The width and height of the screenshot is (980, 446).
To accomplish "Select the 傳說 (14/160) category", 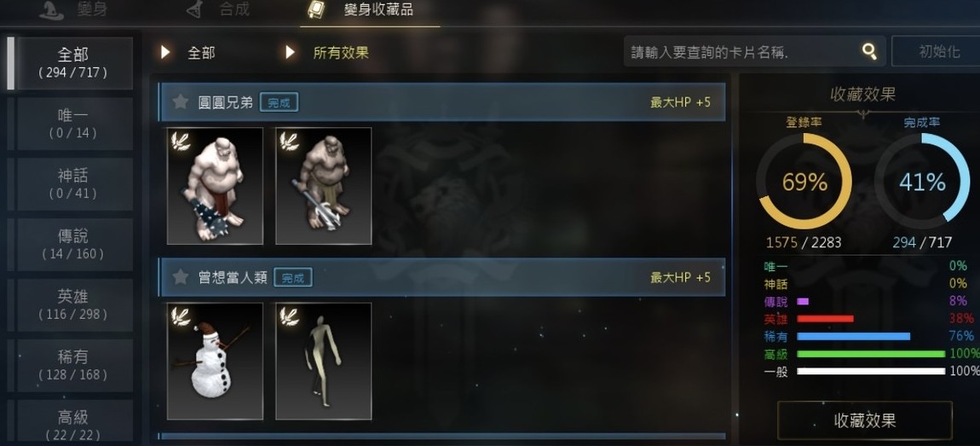I will 73,245.
